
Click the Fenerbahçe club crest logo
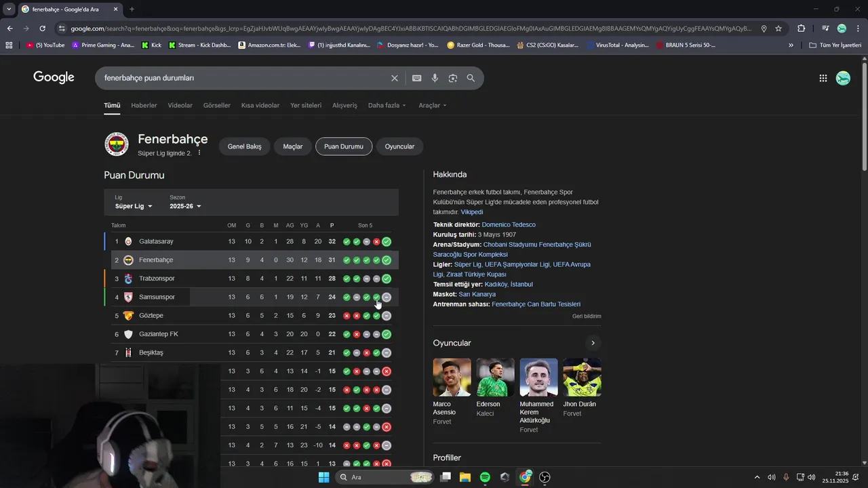[x=116, y=144]
